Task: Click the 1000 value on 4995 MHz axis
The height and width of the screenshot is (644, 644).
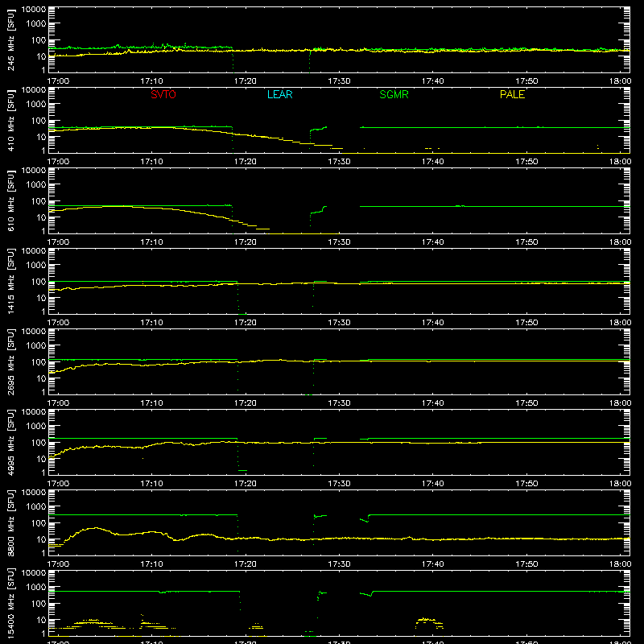Action: point(36,426)
